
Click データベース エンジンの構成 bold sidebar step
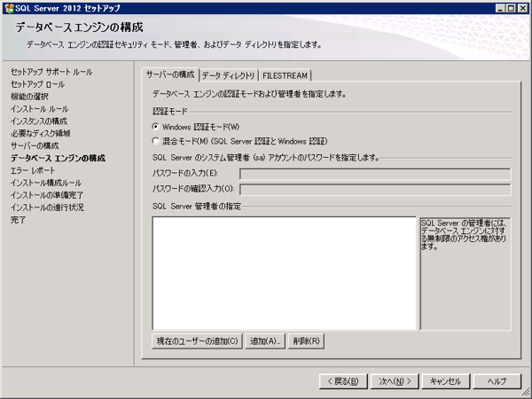(58, 158)
